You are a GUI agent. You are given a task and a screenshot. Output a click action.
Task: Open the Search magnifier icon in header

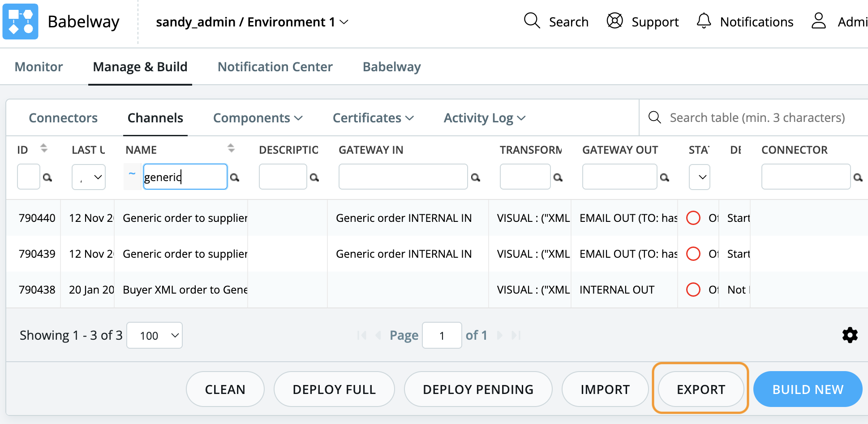click(532, 21)
